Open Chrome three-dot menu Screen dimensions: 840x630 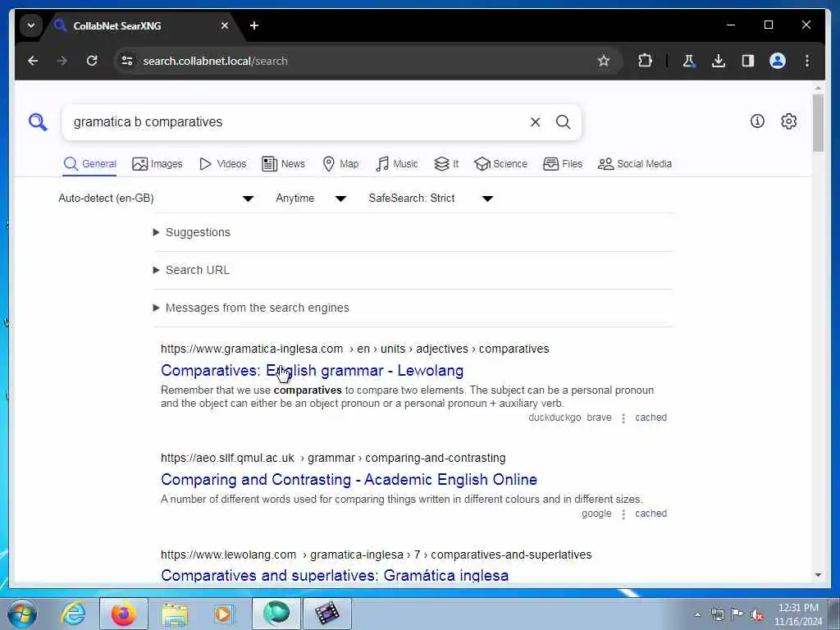click(x=807, y=61)
